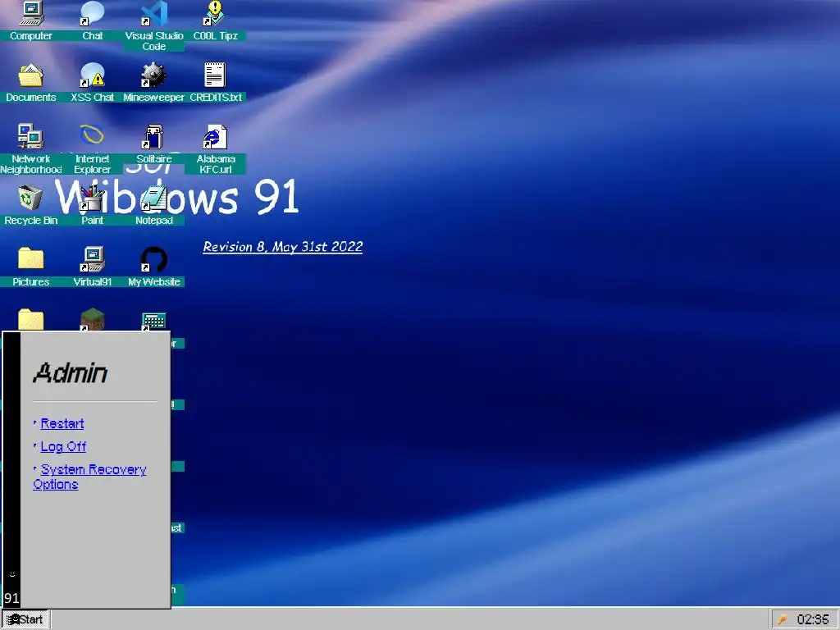Open Network Neighborhood icon
Viewport: 840px width, 630px height.
pos(30,149)
